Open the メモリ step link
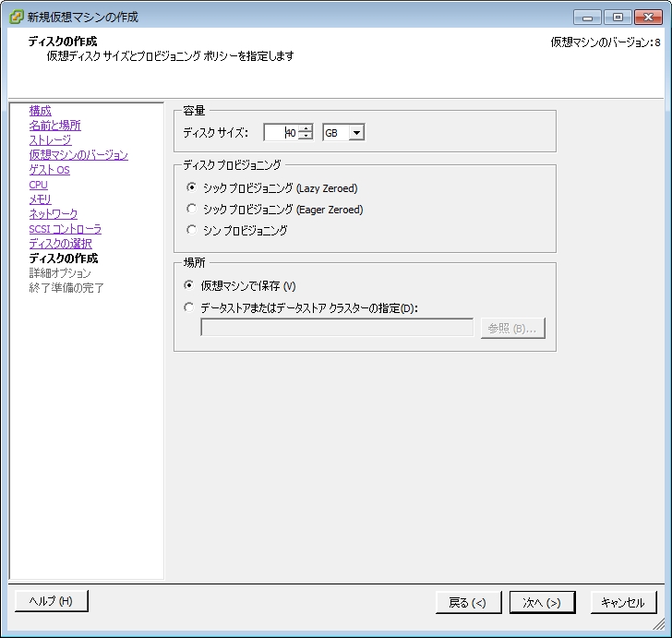Screen dimensions: 672x638 41,199
